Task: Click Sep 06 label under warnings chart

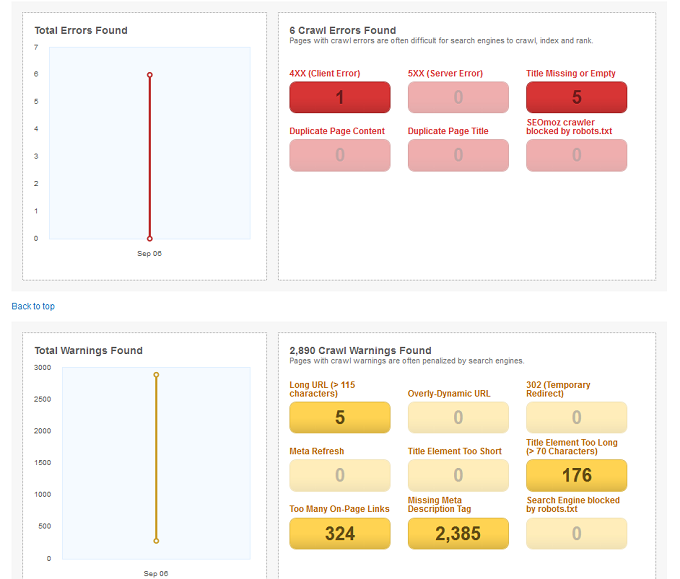Action: pos(156,573)
